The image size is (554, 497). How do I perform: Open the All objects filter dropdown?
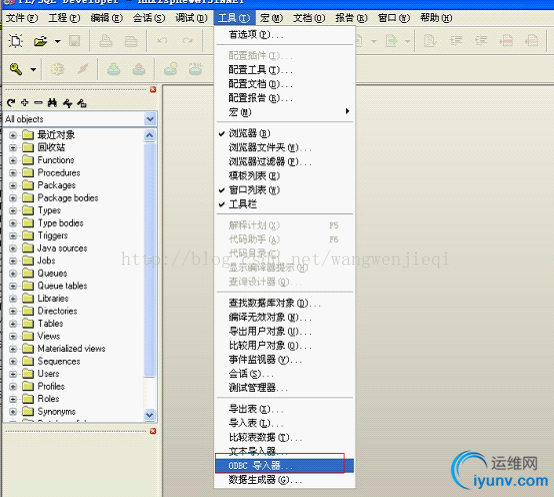[x=150, y=119]
